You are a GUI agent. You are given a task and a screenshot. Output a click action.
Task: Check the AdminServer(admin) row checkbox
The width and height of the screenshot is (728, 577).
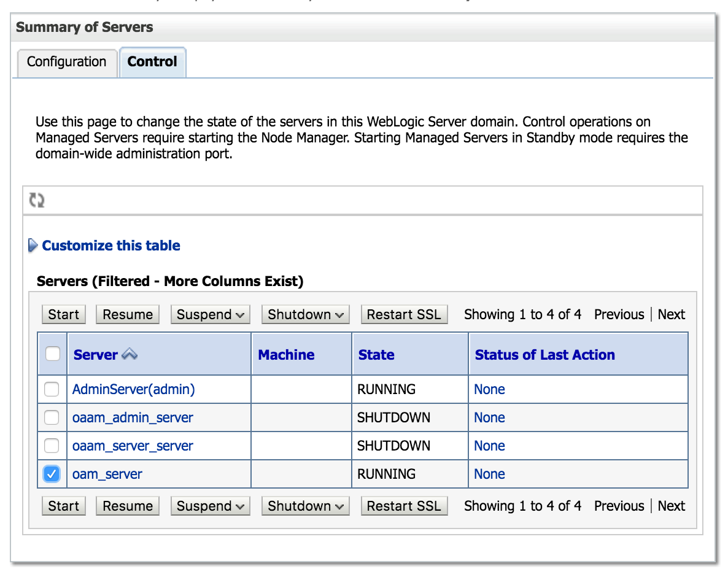click(x=52, y=389)
